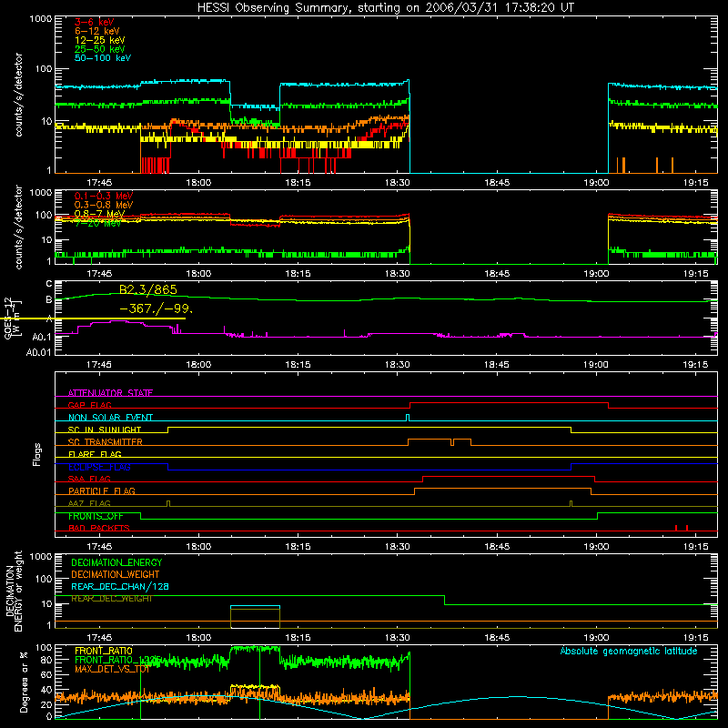Image resolution: width=728 pixels, height=728 pixels.
Task: Click the Absolute geomagnetic latitude label
Action: (629, 651)
